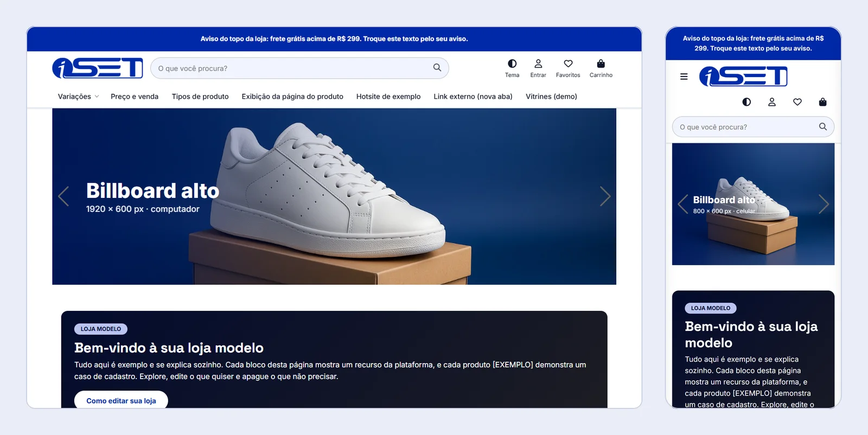This screenshot has height=435, width=868.
Task: Go to previous desktop billboard slide
Action: pos(63,196)
